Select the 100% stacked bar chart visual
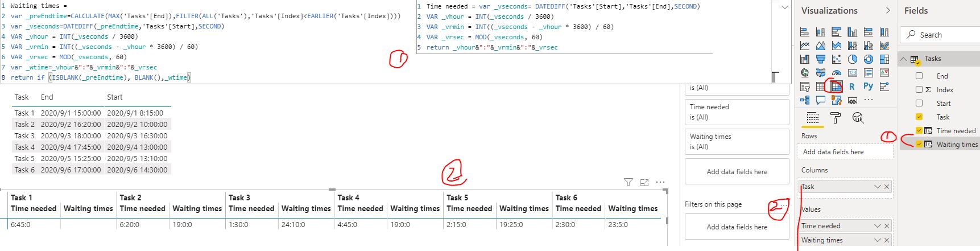This screenshot has height=251, width=980. click(869, 32)
